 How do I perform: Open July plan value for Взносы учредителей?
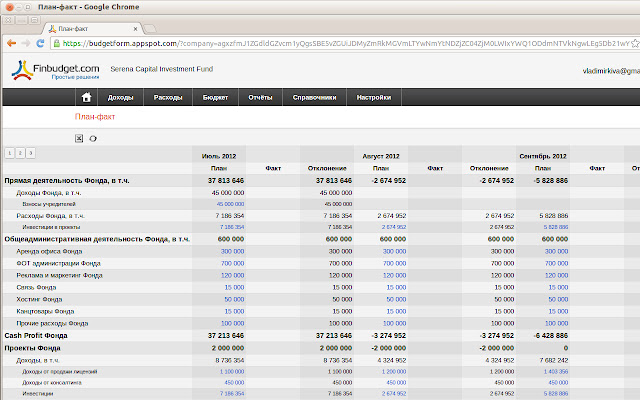click(x=230, y=204)
